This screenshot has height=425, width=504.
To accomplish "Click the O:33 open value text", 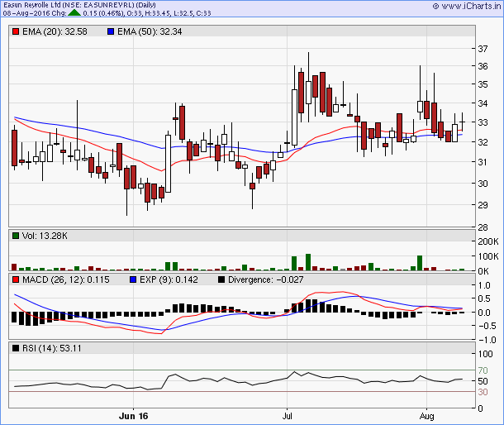I will pyautogui.click(x=133, y=13).
